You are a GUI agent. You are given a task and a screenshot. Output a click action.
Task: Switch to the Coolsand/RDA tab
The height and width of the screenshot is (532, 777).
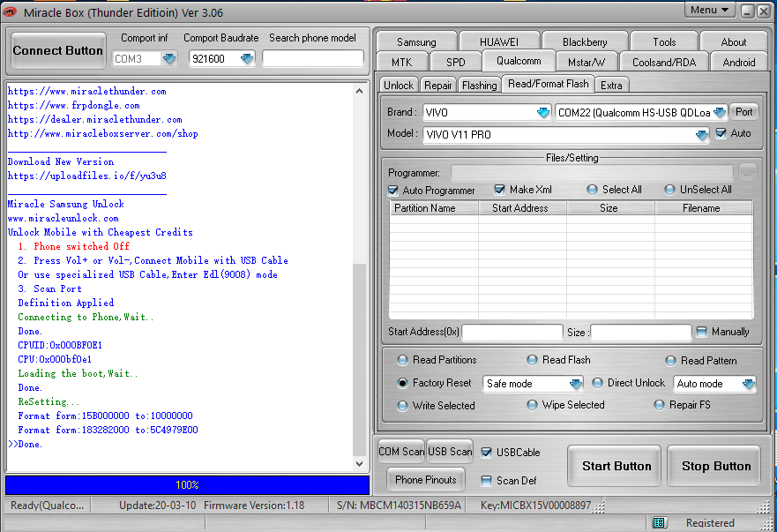coord(664,63)
